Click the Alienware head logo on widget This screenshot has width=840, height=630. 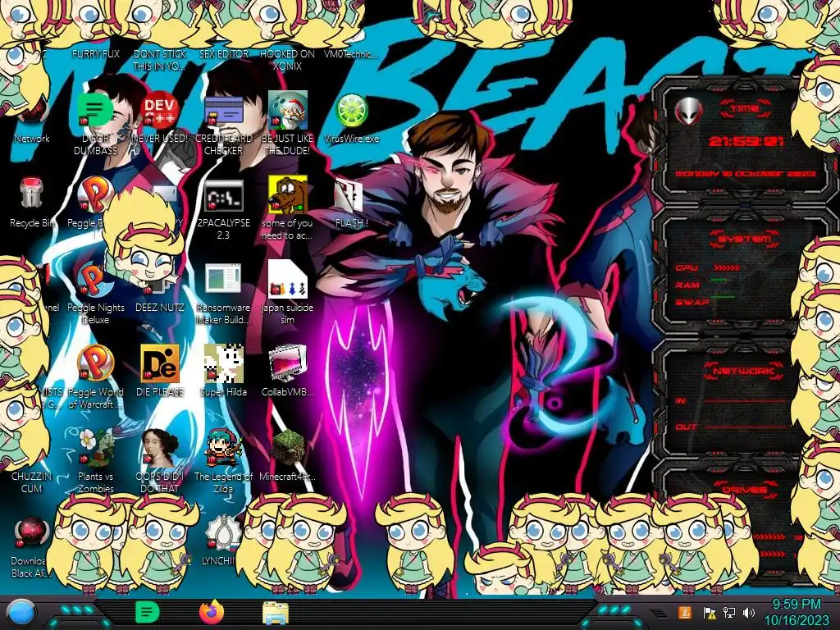[x=688, y=111]
